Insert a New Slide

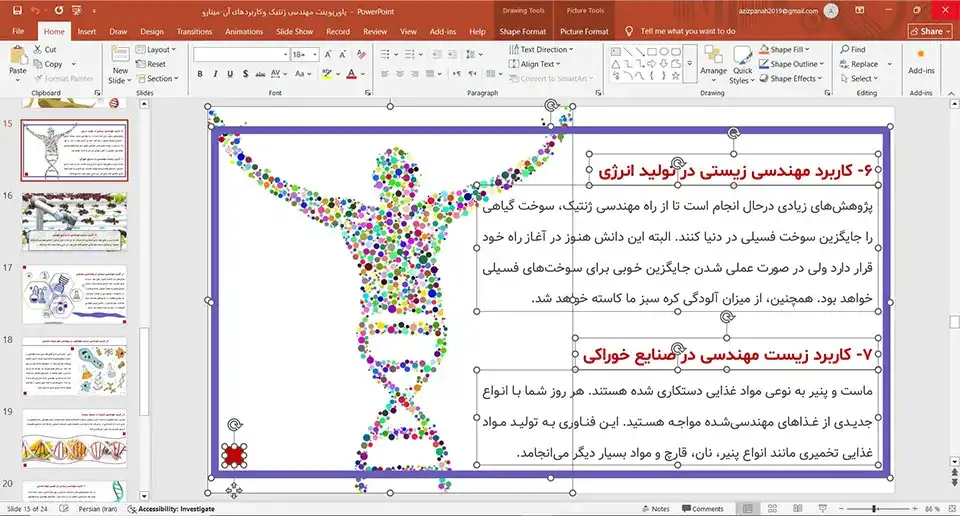coord(120,65)
